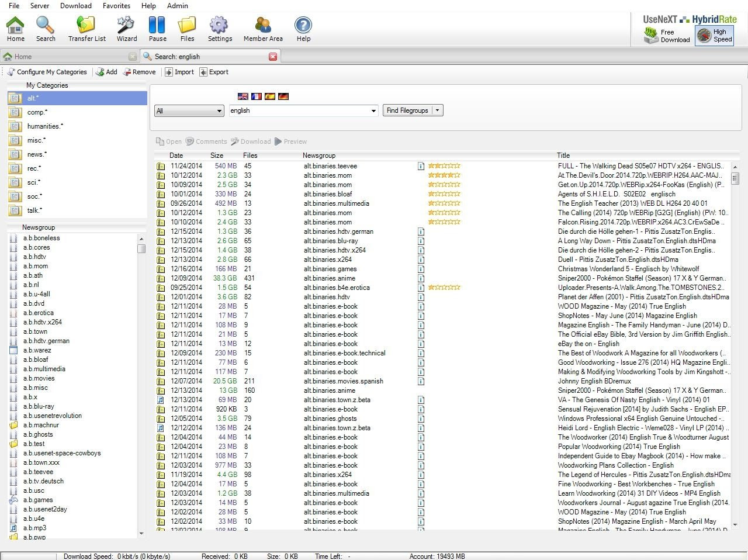Click the a.b.warez newsgroup icon
Image resolution: width=748 pixels, height=560 pixels.
pos(13,350)
